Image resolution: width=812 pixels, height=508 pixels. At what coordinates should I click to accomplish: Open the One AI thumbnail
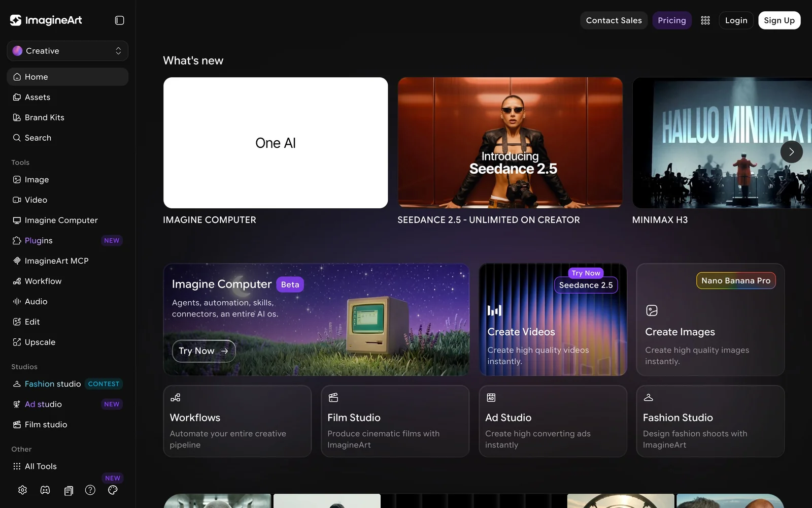pos(276,143)
